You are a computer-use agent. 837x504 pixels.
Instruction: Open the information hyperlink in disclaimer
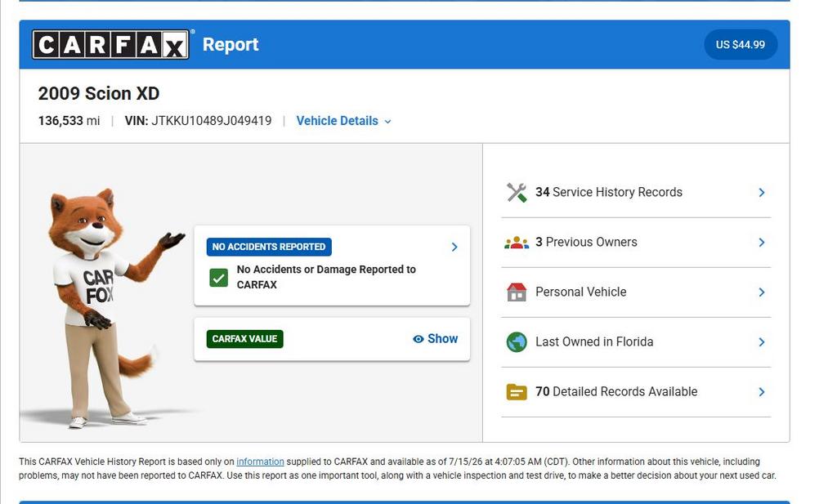pyautogui.click(x=260, y=462)
